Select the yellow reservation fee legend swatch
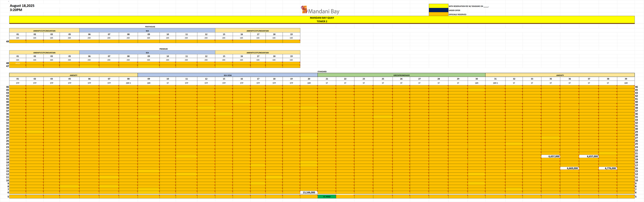The image size is (644, 202). tap(438, 6)
